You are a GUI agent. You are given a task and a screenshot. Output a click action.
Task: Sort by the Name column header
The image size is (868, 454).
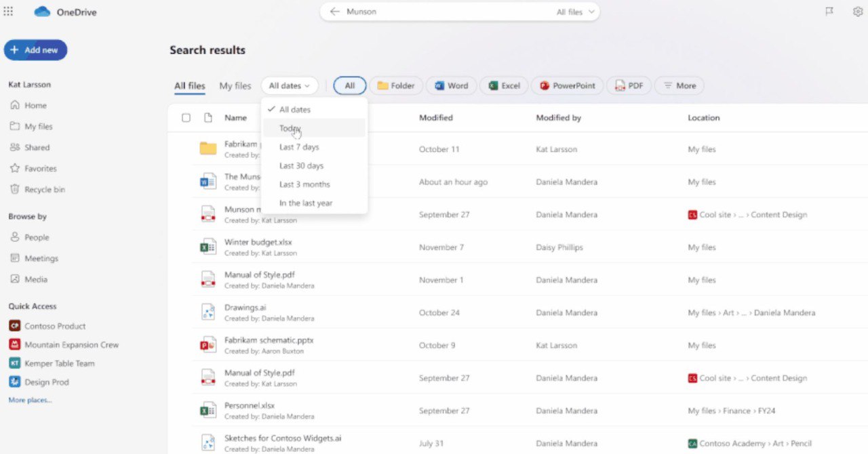[235, 118]
